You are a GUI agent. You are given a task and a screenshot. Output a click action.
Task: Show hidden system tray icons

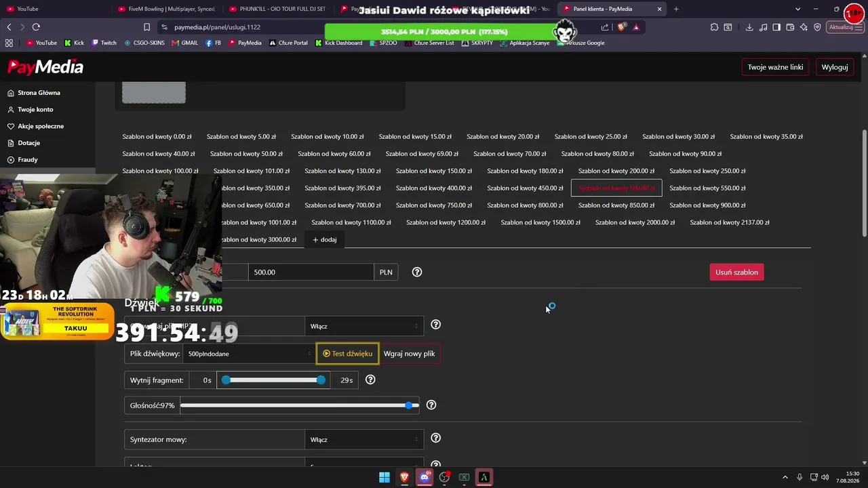pyautogui.click(x=785, y=477)
